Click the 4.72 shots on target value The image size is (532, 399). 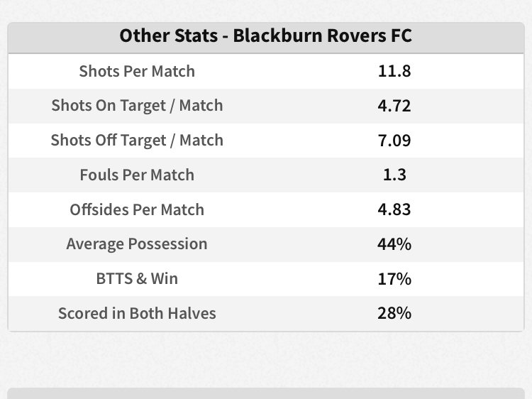[394, 106]
